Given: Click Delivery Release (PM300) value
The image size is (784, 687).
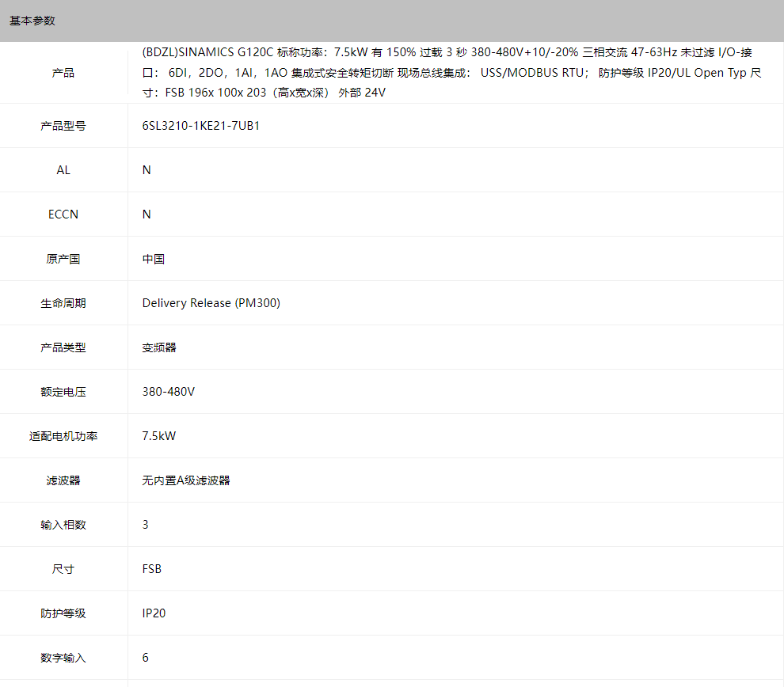Looking at the screenshot, I should click(211, 303).
